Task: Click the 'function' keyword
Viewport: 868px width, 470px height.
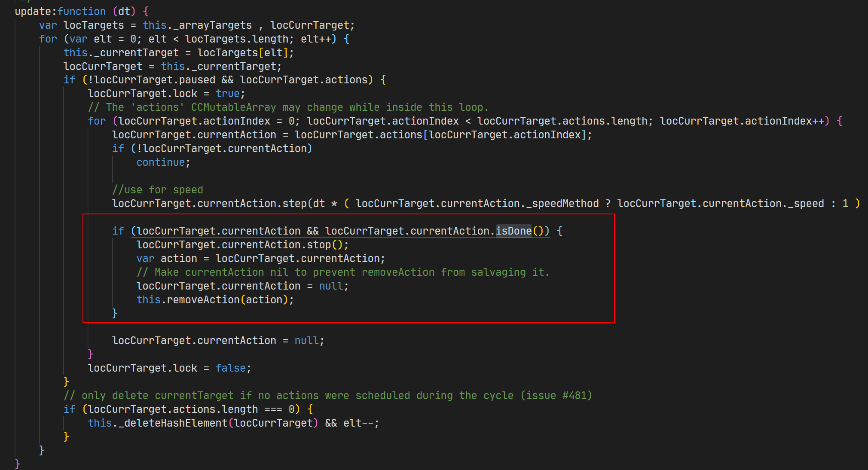Action: coord(82,12)
